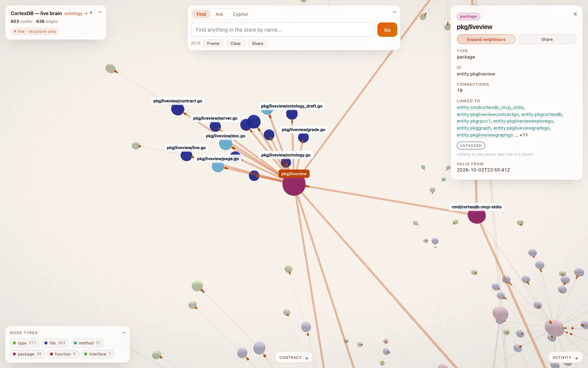Image resolution: width=588 pixels, height=368 pixels.
Task: Click the Clear button under search
Action: pos(236,43)
